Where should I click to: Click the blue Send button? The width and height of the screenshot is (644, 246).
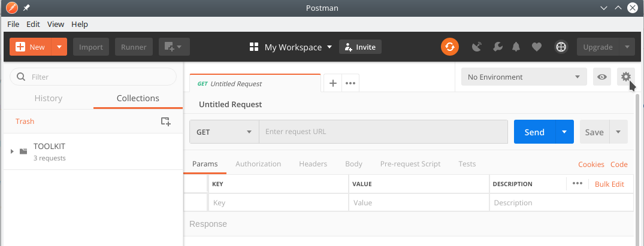point(534,132)
